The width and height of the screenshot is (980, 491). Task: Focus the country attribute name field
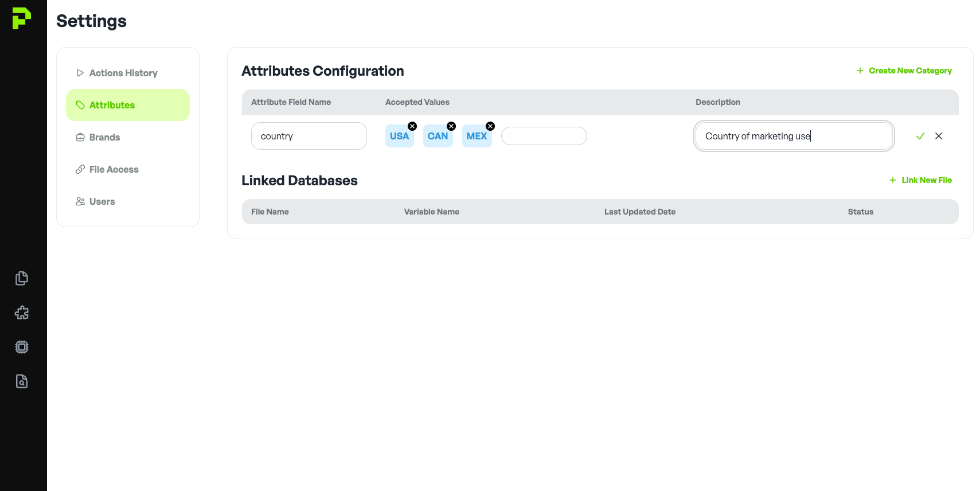click(309, 136)
